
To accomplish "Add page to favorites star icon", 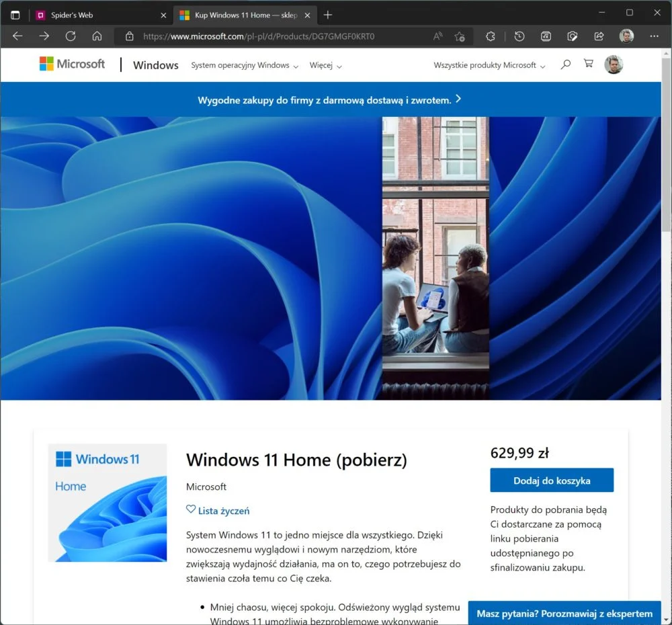I will [x=460, y=36].
